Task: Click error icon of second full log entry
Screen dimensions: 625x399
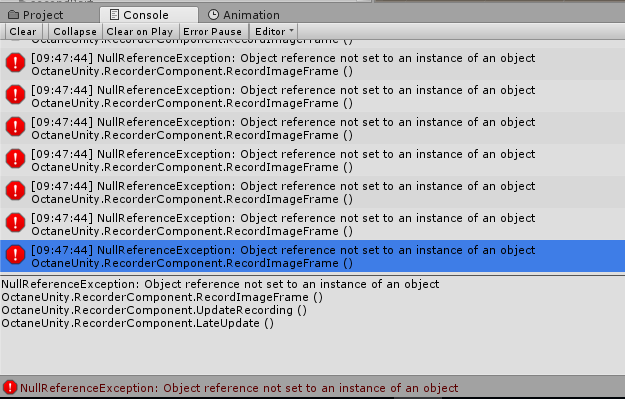Action: tap(15, 94)
